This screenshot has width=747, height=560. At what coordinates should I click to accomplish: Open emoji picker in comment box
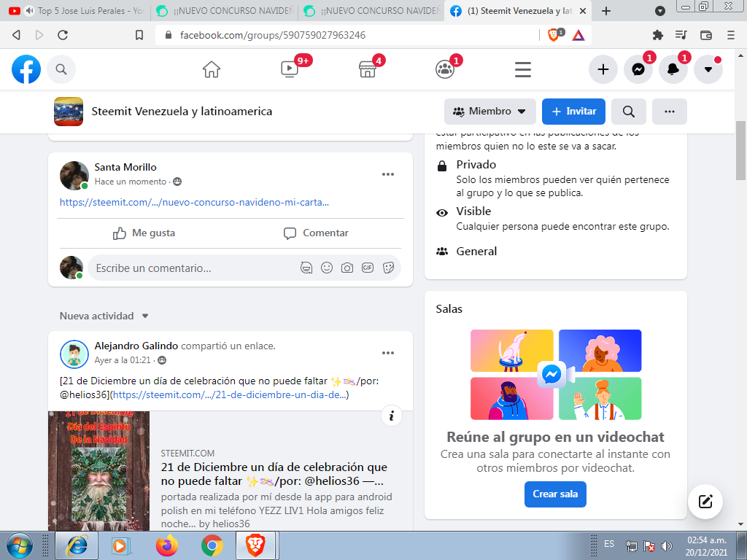tap(327, 268)
